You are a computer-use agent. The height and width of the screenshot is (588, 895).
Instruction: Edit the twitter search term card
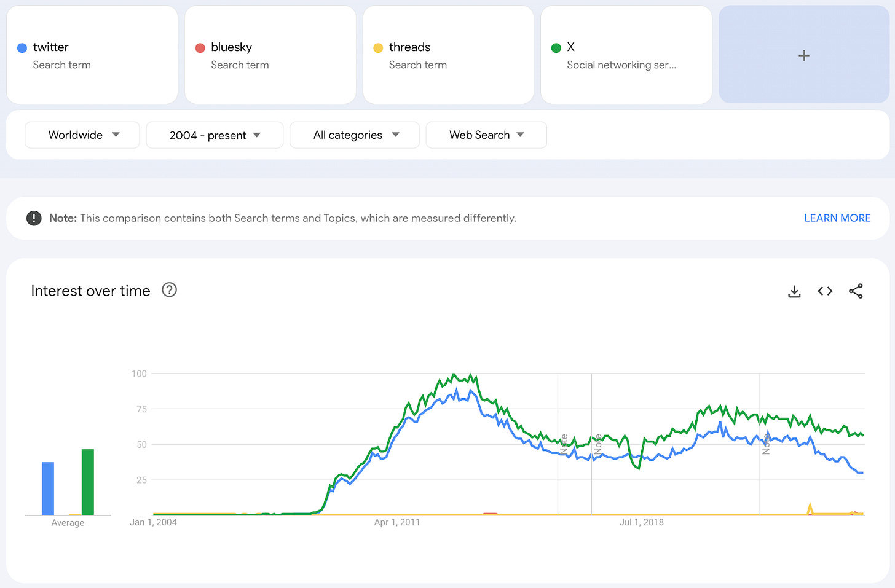pos(92,55)
